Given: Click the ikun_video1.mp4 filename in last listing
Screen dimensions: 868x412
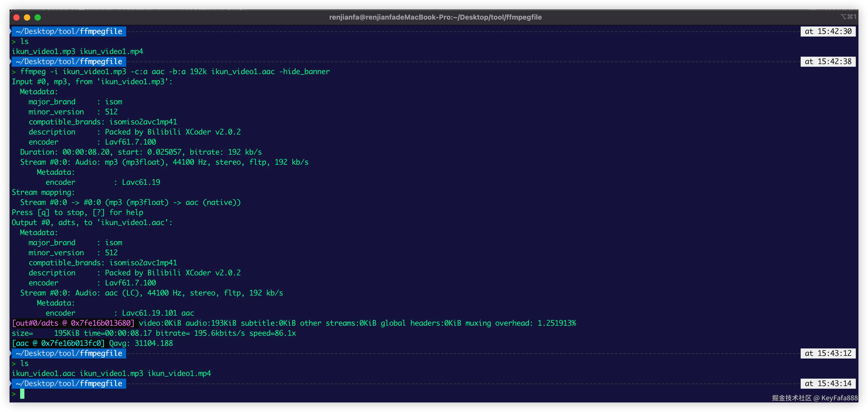Looking at the screenshot, I should click(179, 373).
